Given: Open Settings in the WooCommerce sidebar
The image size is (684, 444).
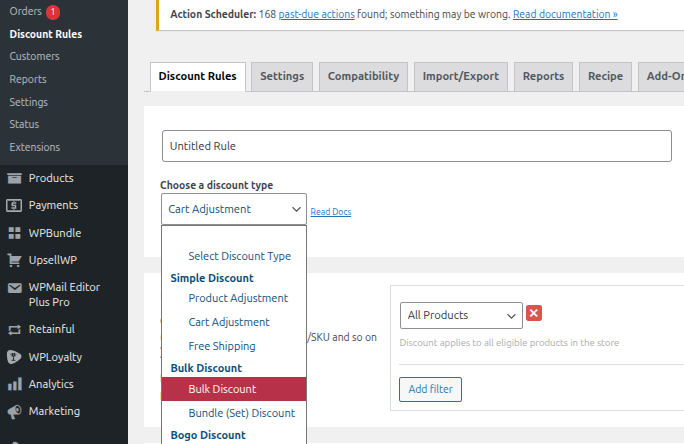Looking at the screenshot, I should click(x=29, y=102).
